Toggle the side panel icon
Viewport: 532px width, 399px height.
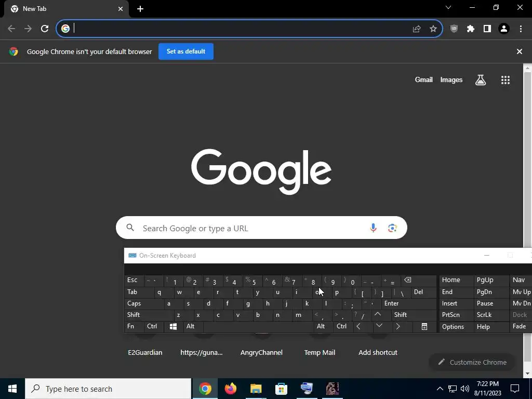point(487,29)
